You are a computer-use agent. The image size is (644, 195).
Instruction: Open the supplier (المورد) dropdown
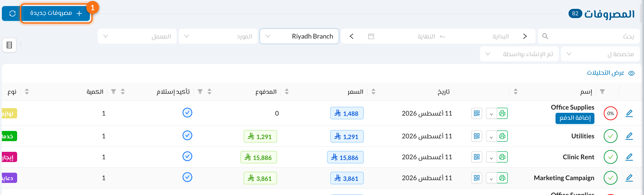pyautogui.click(x=218, y=36)
